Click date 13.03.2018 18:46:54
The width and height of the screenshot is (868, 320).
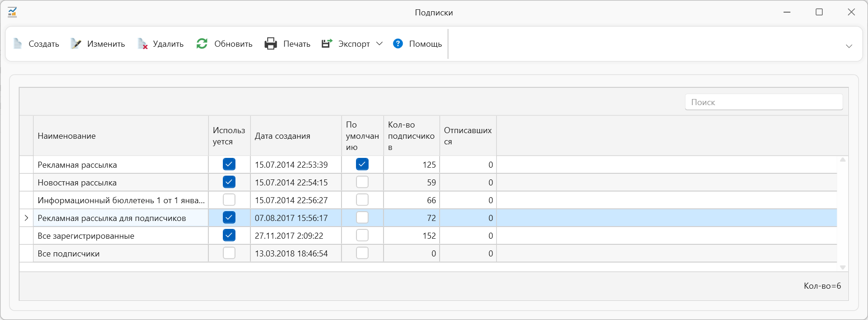point(291,254)
